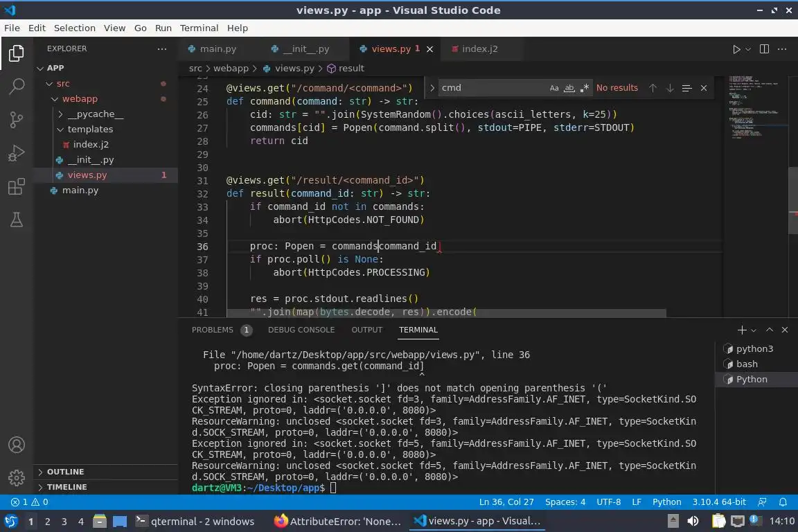Maximize the panel with up chevron
The height and width of the screenshot is (532, 798).
770,330
